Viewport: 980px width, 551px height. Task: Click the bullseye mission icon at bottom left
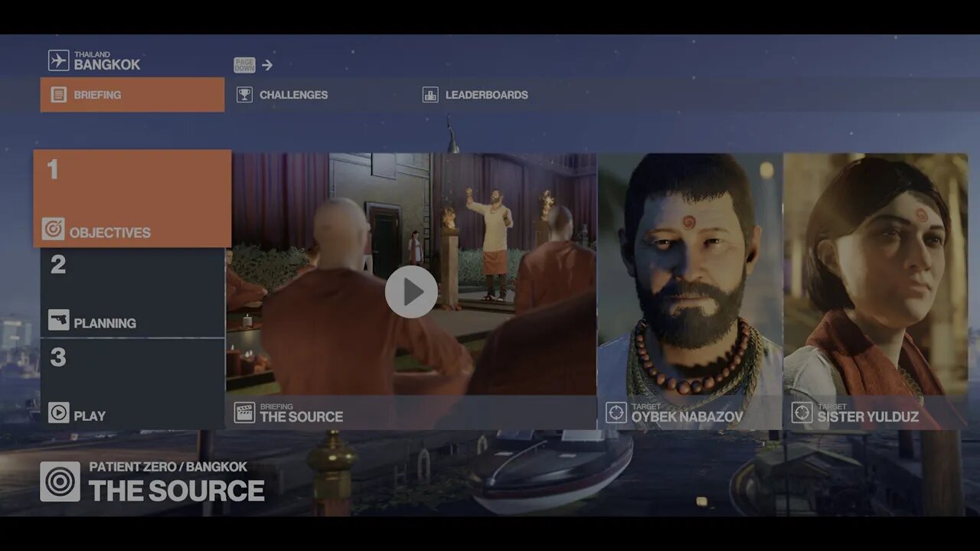(60, 481)
